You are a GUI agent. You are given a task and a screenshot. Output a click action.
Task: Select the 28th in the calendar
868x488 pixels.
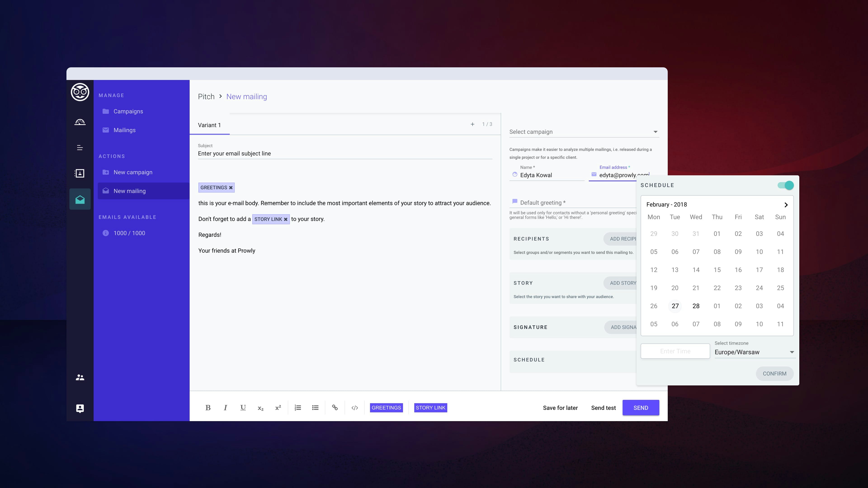pos(696,306)
